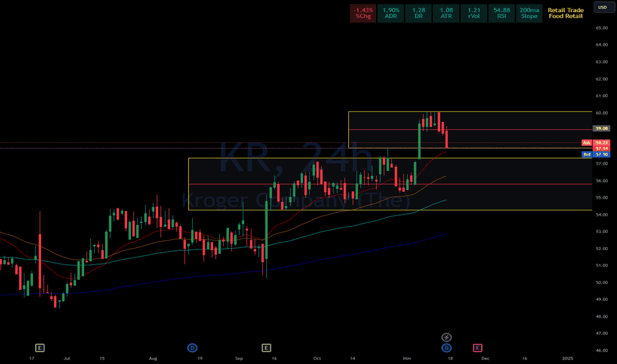Click the Nov label on time axis
This screenshot has width=617, height=364.
(x=407, y=359)
